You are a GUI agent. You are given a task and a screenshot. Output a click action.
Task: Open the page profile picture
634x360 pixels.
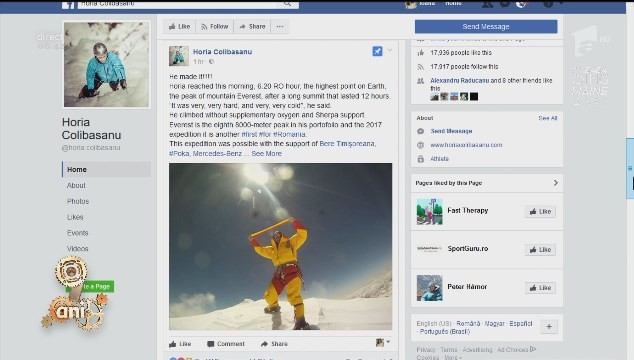tap(106, 65)
